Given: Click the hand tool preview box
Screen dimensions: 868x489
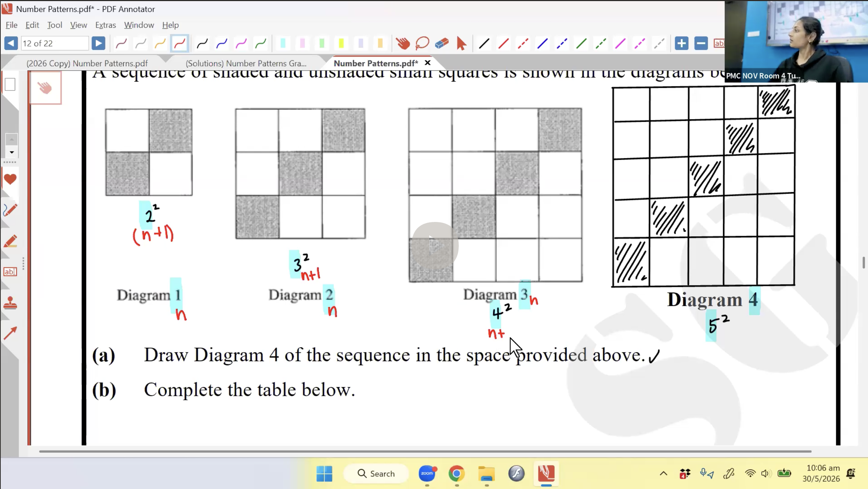Looking at the screenshot, I should click(x=45, y=88).
